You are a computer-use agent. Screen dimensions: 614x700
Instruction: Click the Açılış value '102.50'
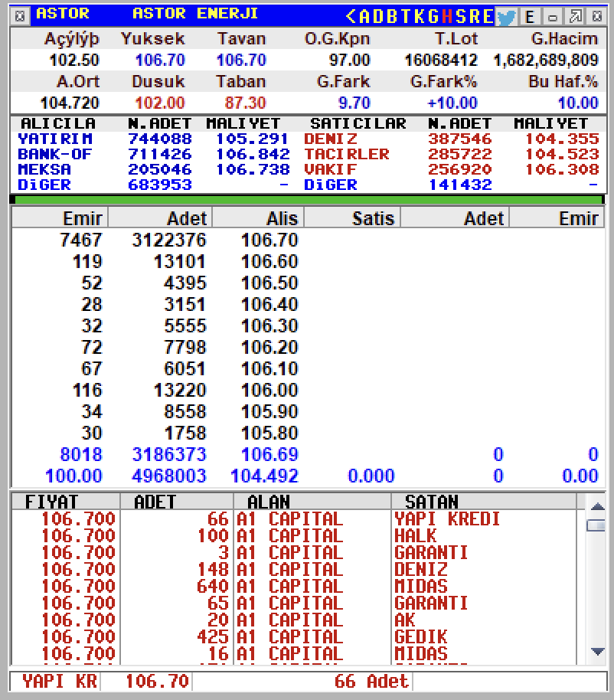[74, 60]
